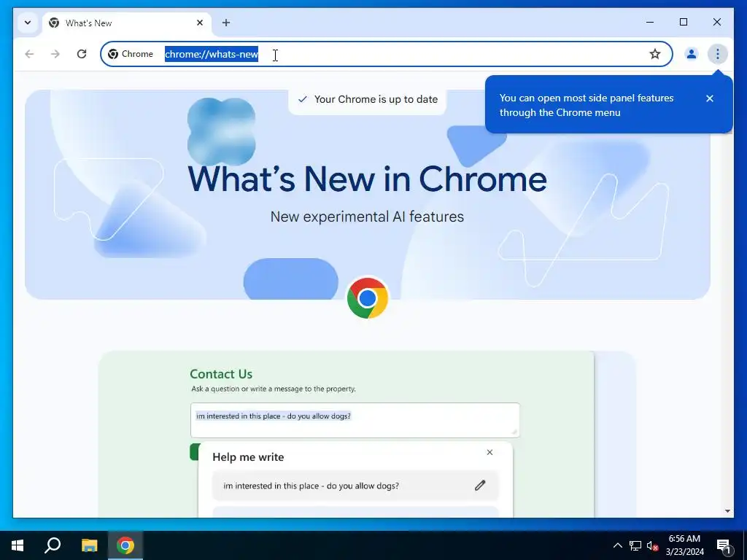The width and height of the screenshot is (747, 560).
Task: Go back to previous page
Action: point(29,54)
